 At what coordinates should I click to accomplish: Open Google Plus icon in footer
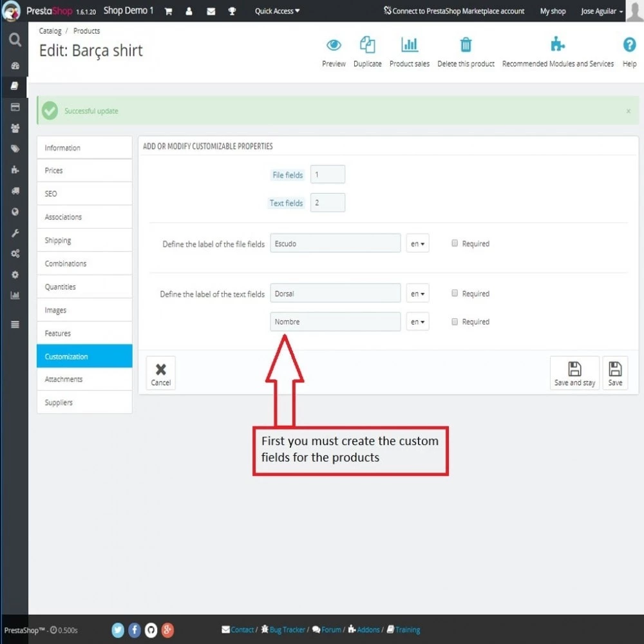pyautogui.click(x=167, y=630)
